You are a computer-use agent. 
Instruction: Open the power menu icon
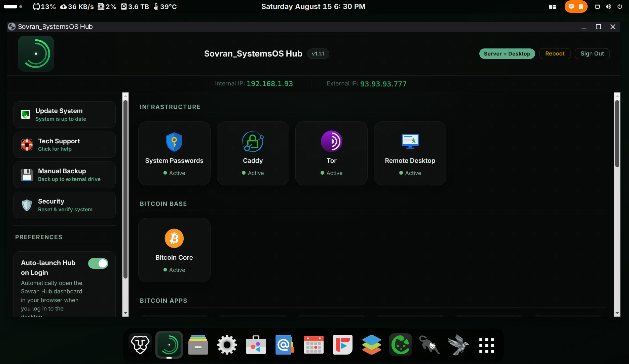620,7
